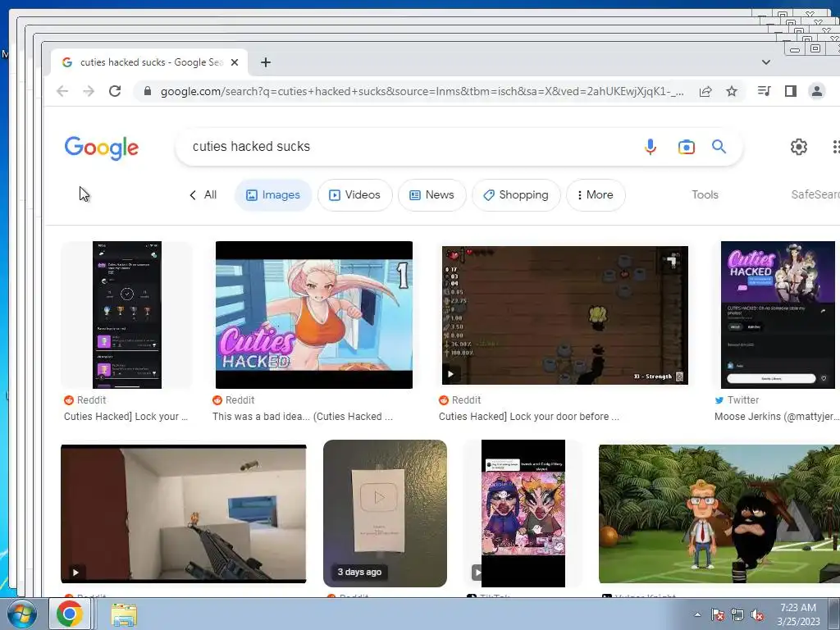The height and width of the screenshot is (630, 840).
Task: Open a new tab with plus button
Action: (x=265, y=62)
